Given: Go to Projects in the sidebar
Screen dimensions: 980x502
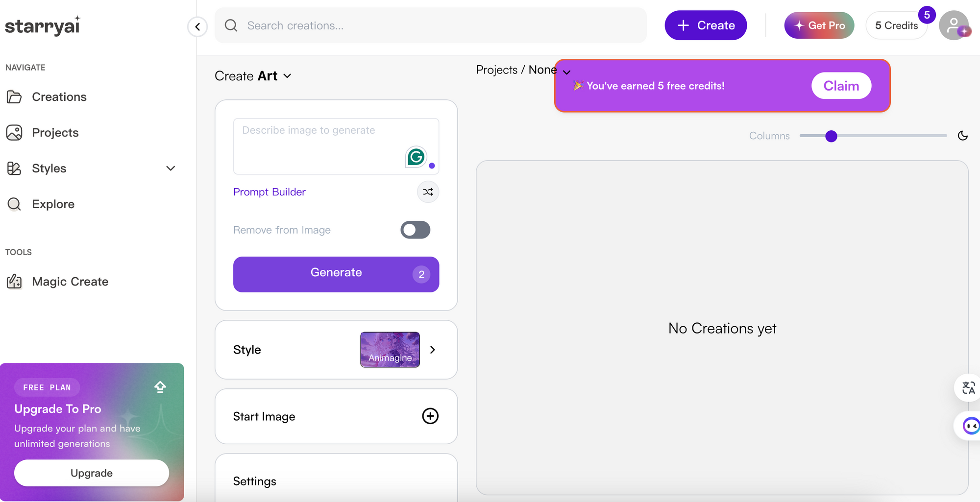Looking at the screenshot, I should [55, 133].
